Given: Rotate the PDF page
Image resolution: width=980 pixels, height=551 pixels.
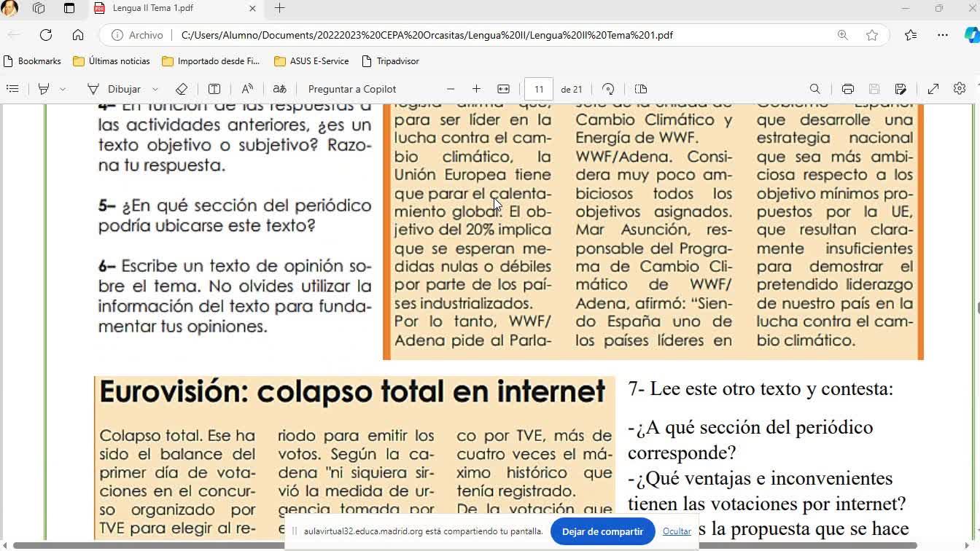Looking at the screenshot, I should point(608,89).
